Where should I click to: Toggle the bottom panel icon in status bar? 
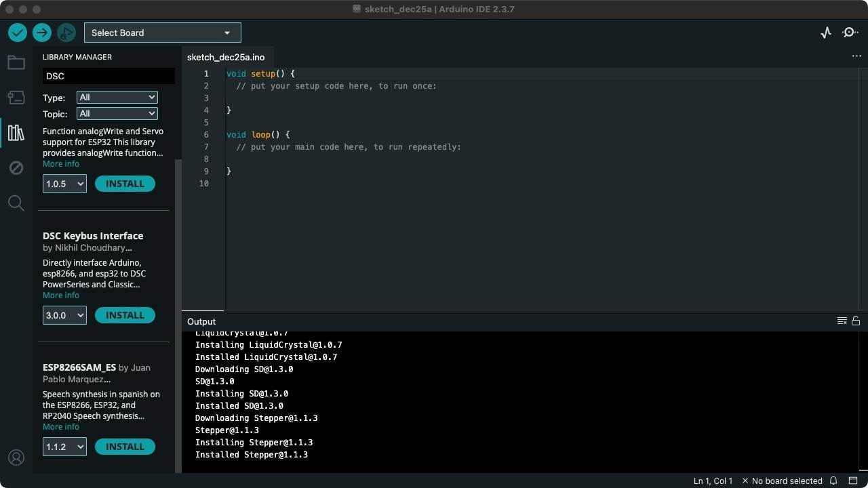(854, 481)
